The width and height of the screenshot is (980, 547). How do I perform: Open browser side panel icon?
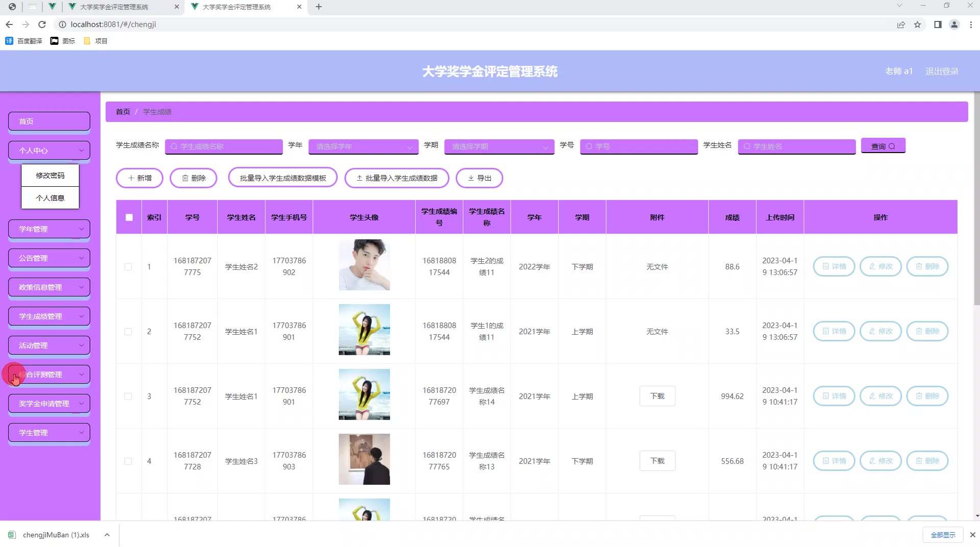click(938, 24)
